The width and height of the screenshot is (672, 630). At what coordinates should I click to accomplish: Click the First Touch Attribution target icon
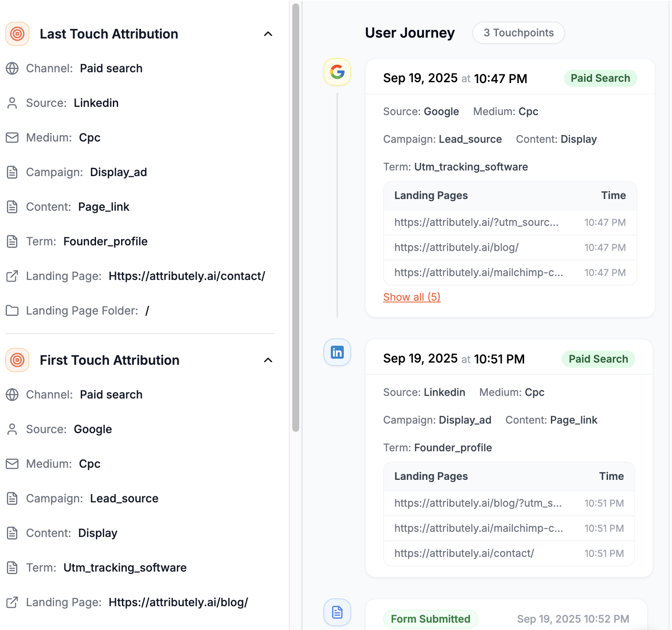(x=17, y=360)
